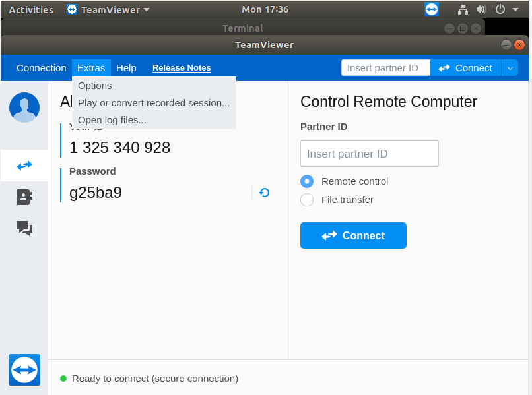Click the Terminal window title bar
Viewport: 532px width, 395px height.
coord(243,28)
